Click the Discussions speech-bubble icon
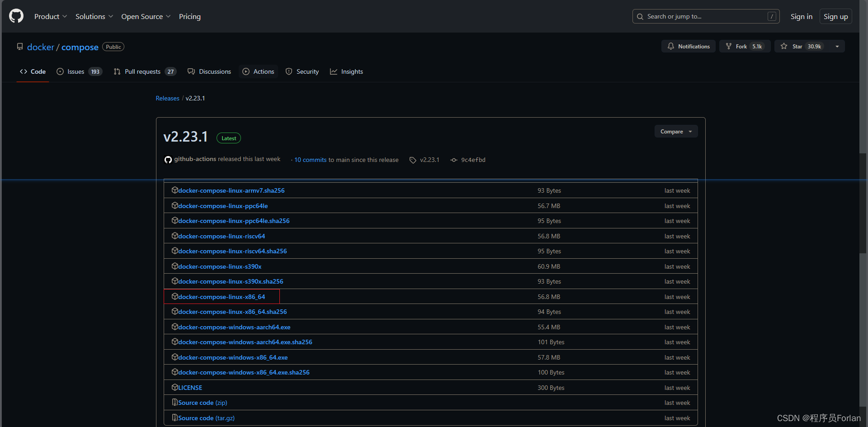Screen dimensions: 868x427 (x=191, y=71)
